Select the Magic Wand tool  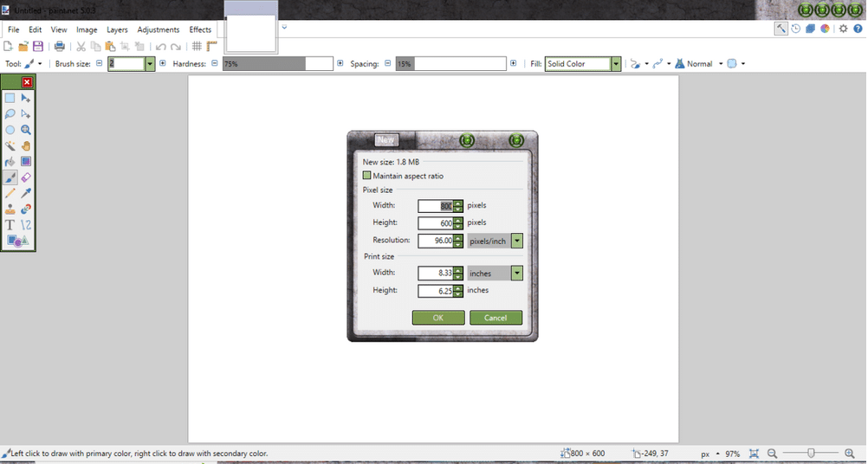coord(10,146)
